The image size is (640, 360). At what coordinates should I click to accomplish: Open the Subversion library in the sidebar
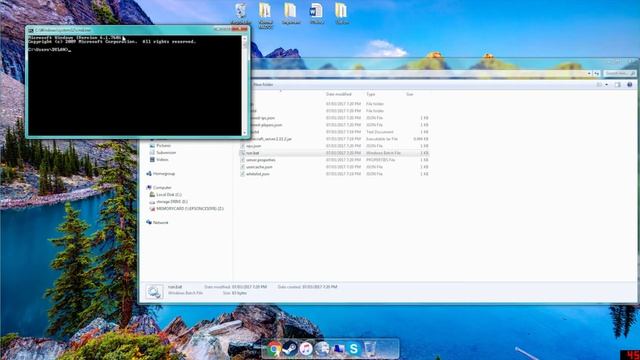pos(162,152)
